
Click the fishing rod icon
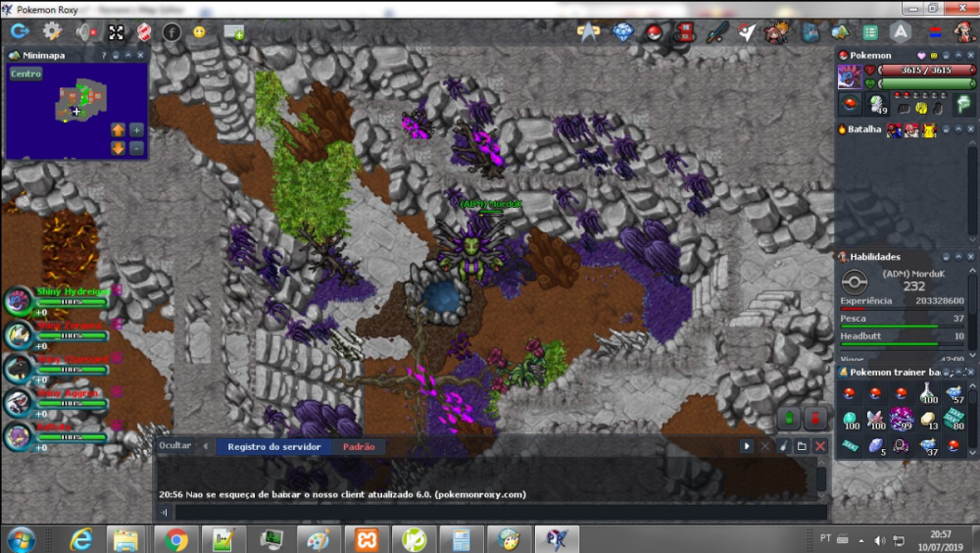716,31
